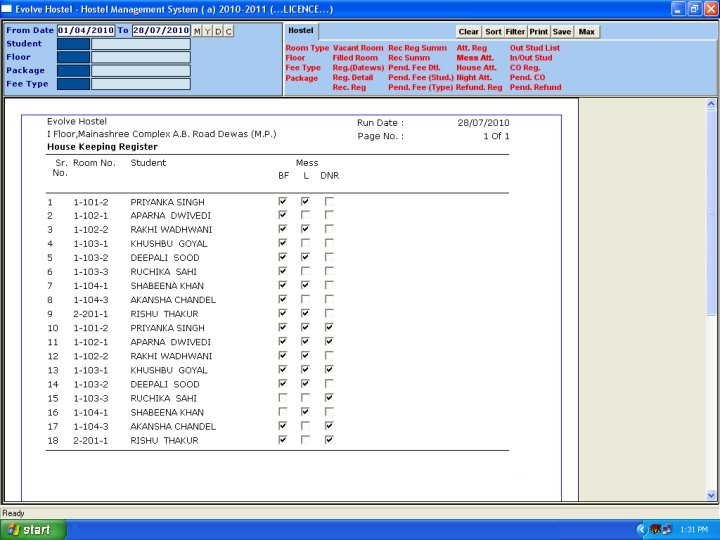
Task: Open the Mess Att. report
Action: point(475,58)
